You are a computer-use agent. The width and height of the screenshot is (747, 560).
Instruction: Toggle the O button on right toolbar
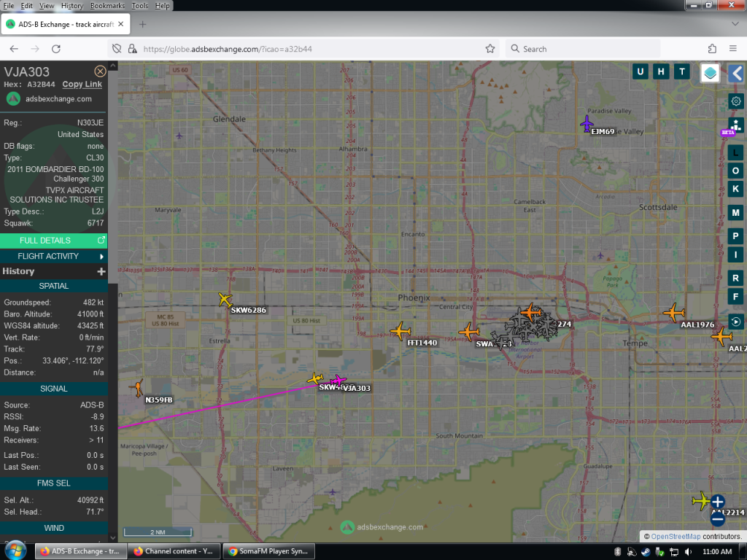tap(735, 171)
